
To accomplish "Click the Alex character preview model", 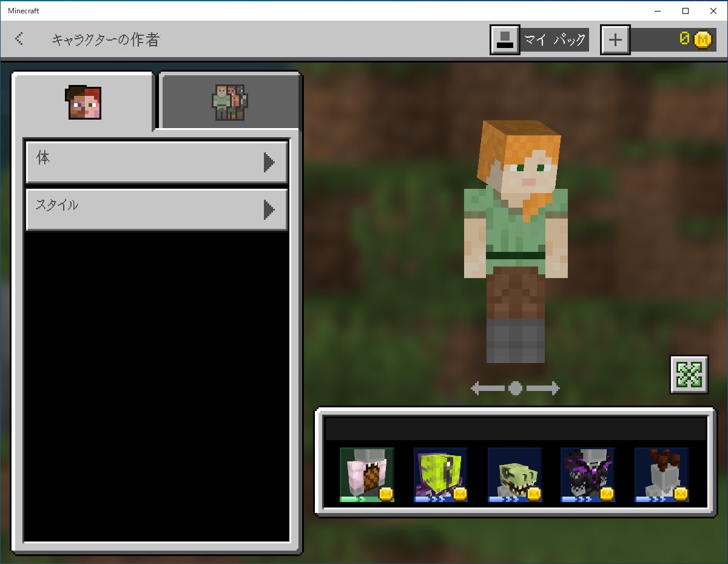I will click(516, 241).
